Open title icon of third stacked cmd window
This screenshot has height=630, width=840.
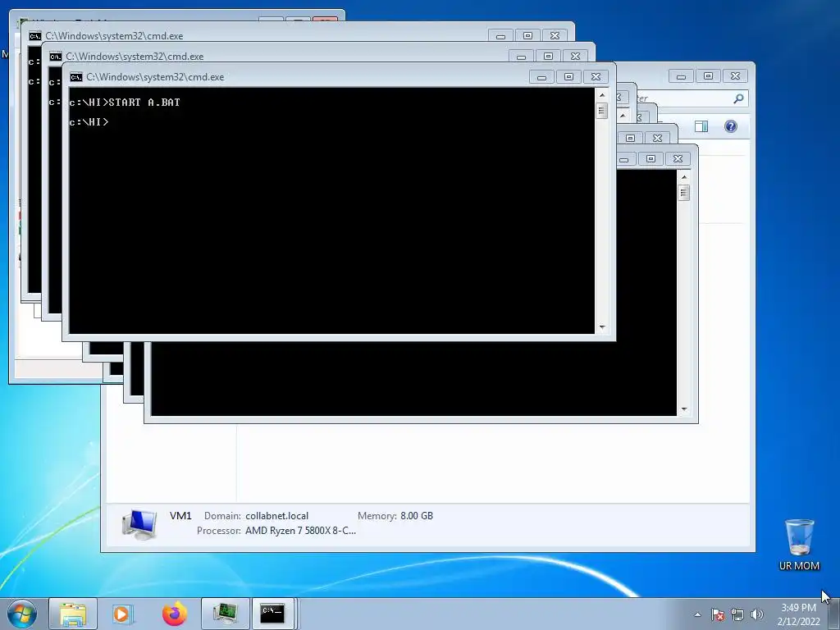tap(35, 36)
